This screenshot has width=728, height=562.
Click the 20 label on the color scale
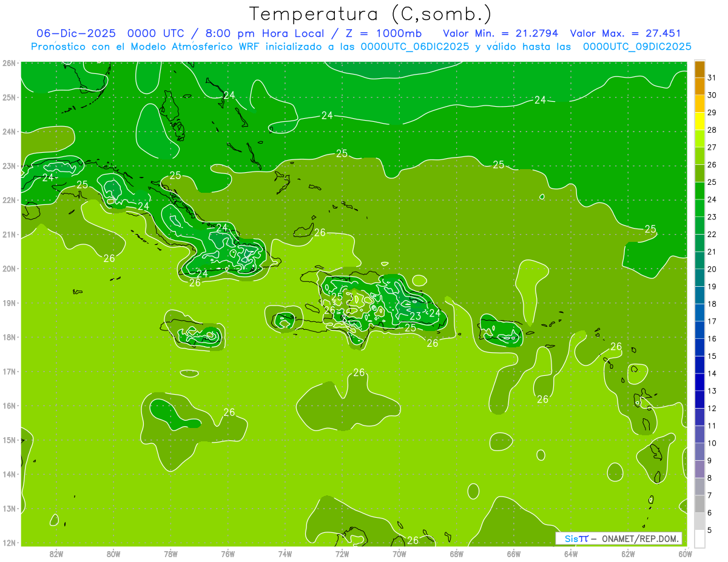[x=712, y=269]
